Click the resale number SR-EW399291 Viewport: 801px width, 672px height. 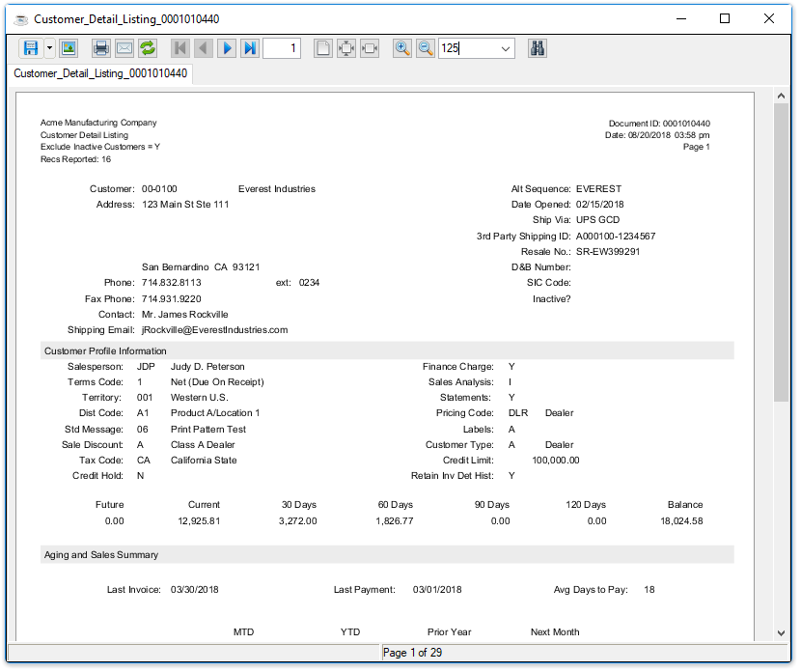point(608,252)
